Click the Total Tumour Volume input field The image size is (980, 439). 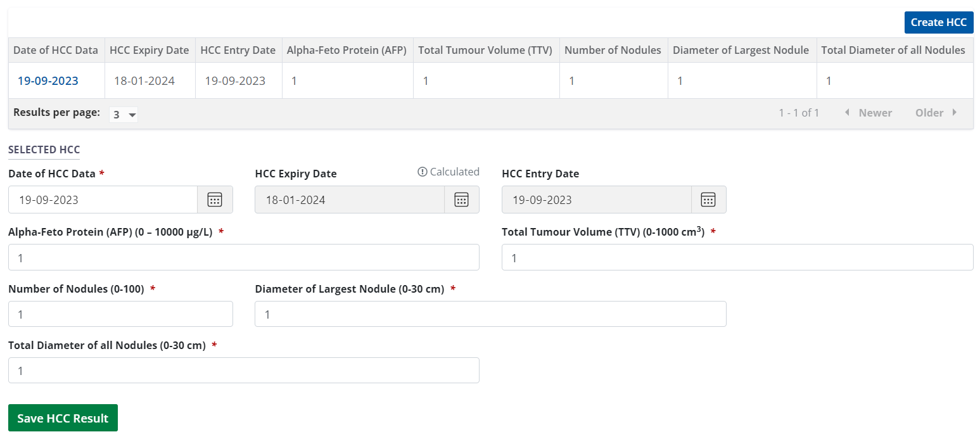coord(737,257)
